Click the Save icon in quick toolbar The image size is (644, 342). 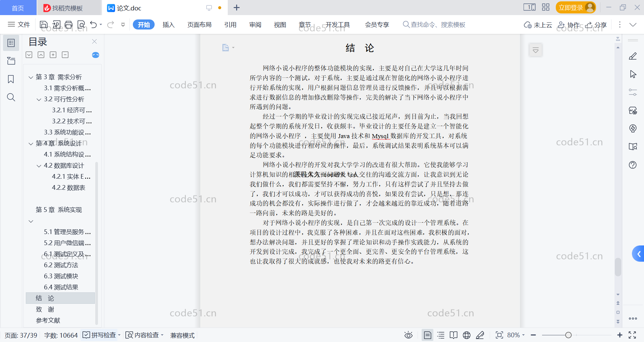(x=44, y=24)
